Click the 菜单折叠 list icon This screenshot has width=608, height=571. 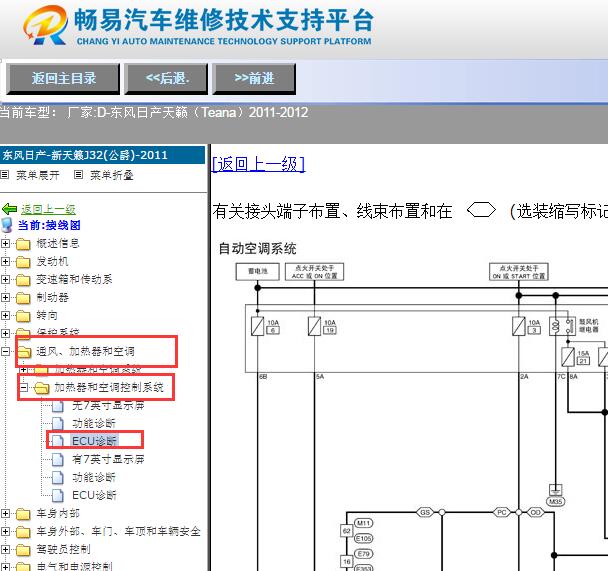tap(78, 175)
